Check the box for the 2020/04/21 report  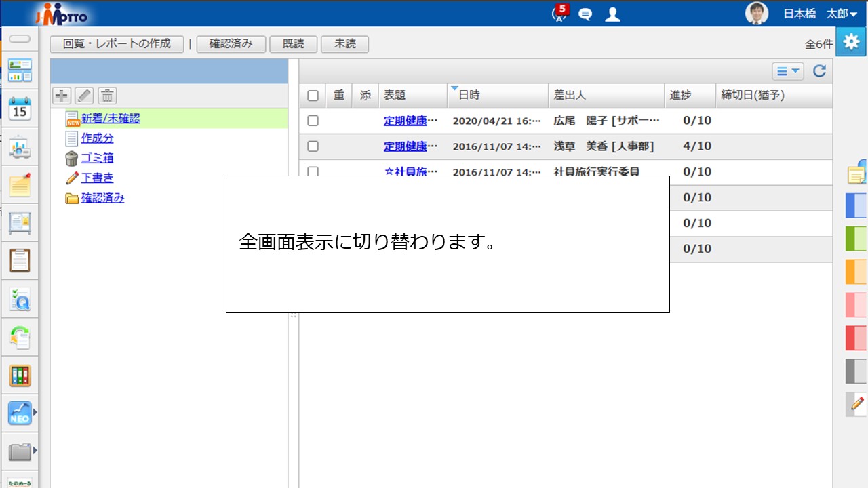pyautogui.click(x=313, y=121)
